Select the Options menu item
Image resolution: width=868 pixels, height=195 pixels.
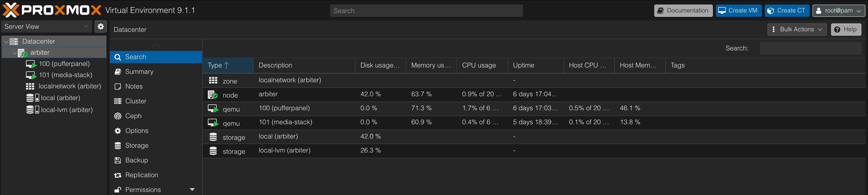[136, 131]
